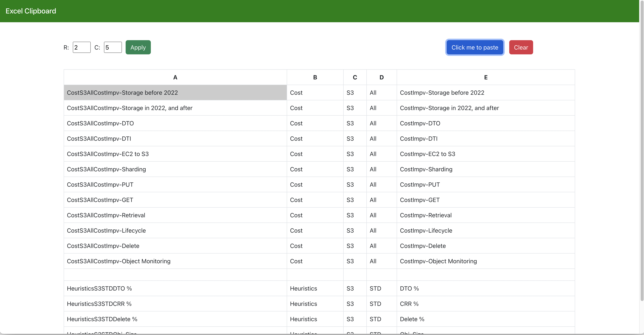Focus the R row input field
644x335 pixels.
tap(82, 47)
